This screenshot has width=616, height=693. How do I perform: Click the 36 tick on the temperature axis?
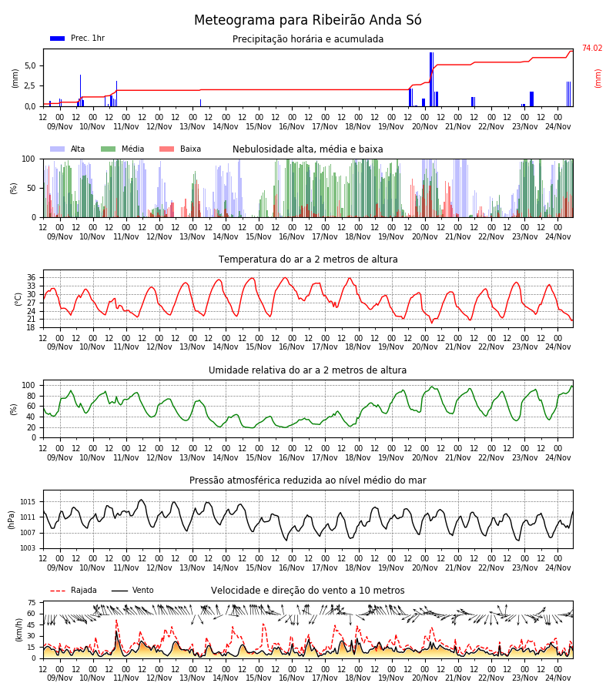click(32, 277)
